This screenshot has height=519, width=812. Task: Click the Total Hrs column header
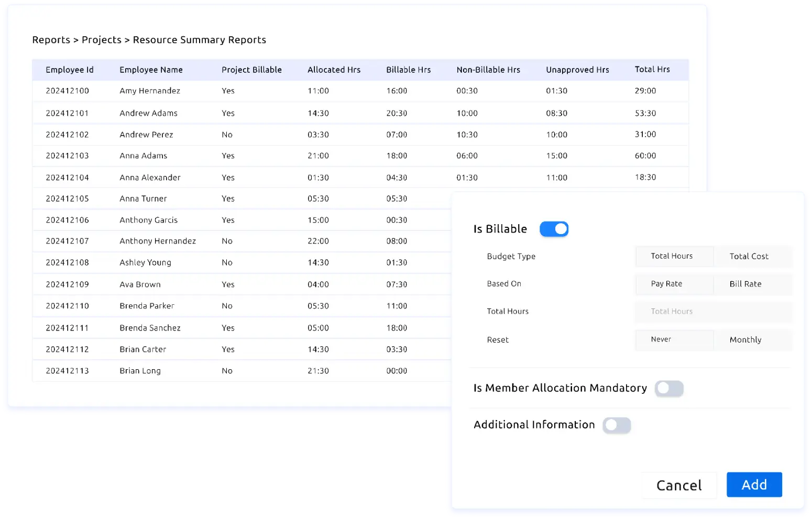652,69
